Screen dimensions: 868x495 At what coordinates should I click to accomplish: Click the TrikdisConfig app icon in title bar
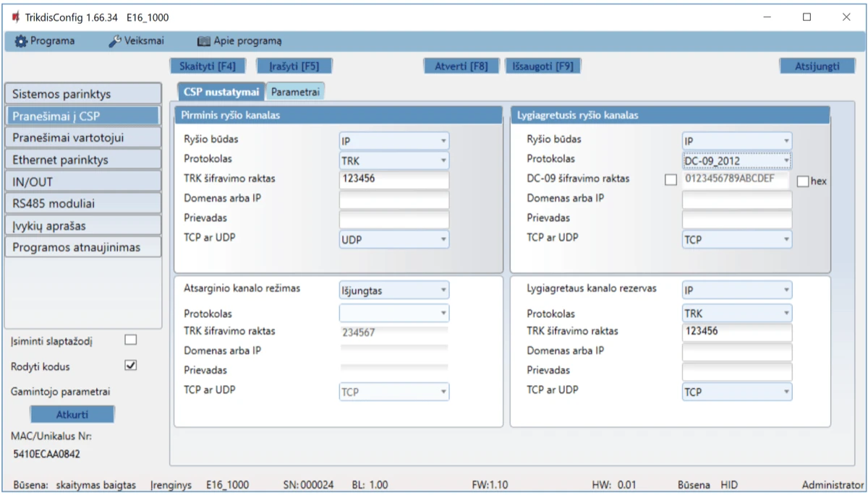tap(15, 17)
